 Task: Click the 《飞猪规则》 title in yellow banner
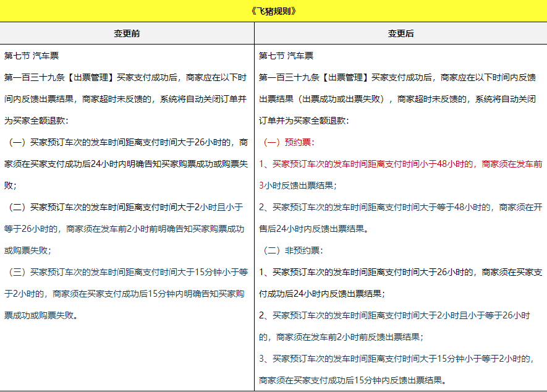274,11
